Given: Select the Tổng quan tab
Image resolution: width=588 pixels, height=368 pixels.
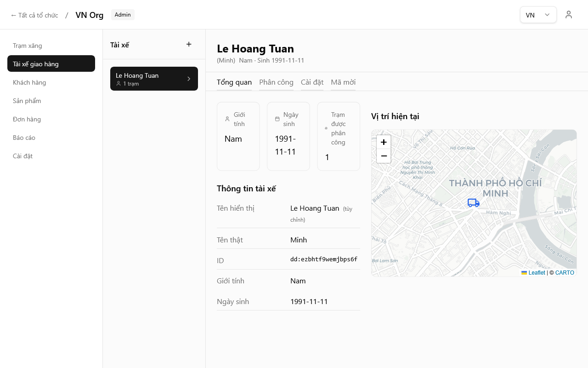Looking at the screenshot, I should [x=234, y=82].
